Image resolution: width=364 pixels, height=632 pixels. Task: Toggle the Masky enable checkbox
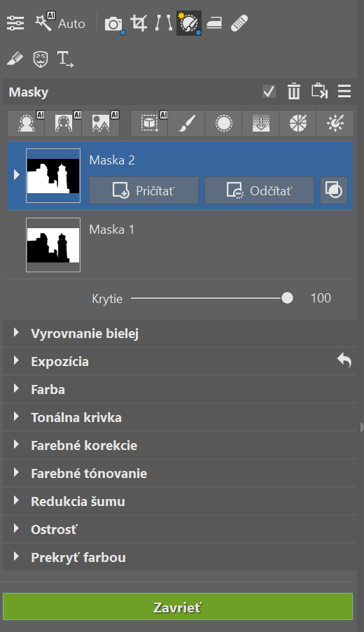[269, 92]
